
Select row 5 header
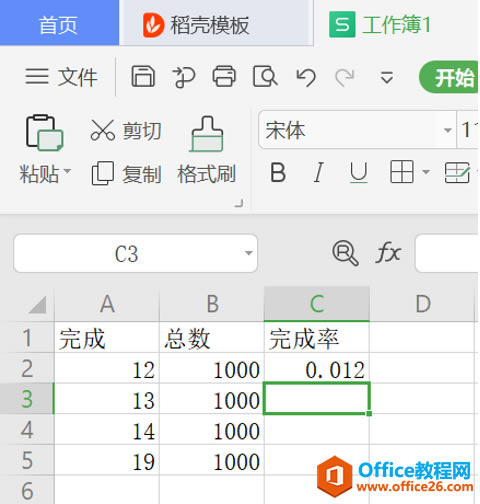[27, 460]
